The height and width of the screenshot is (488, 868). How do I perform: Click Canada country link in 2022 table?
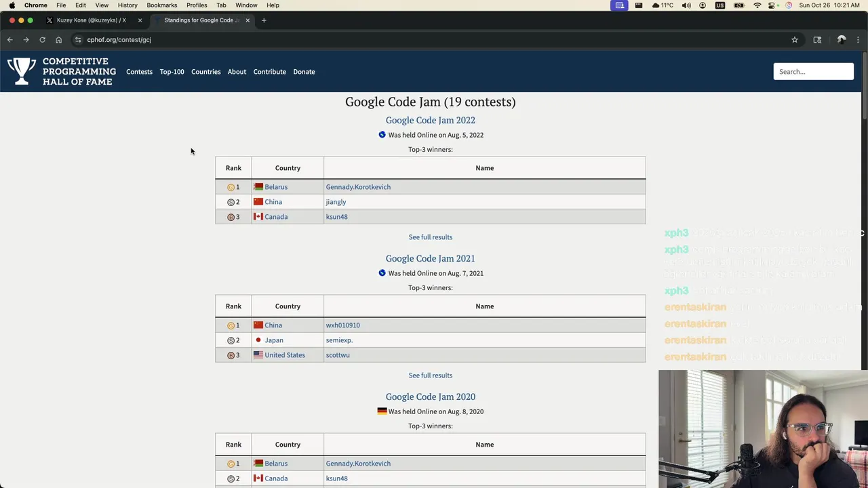276,217
